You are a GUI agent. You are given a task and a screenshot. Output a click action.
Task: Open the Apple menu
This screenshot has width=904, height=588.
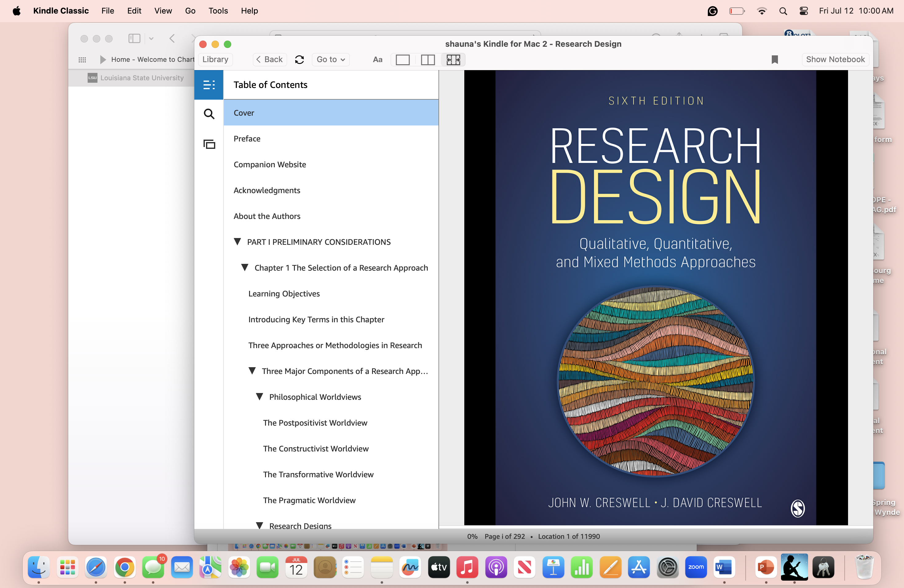coord(16,11)
